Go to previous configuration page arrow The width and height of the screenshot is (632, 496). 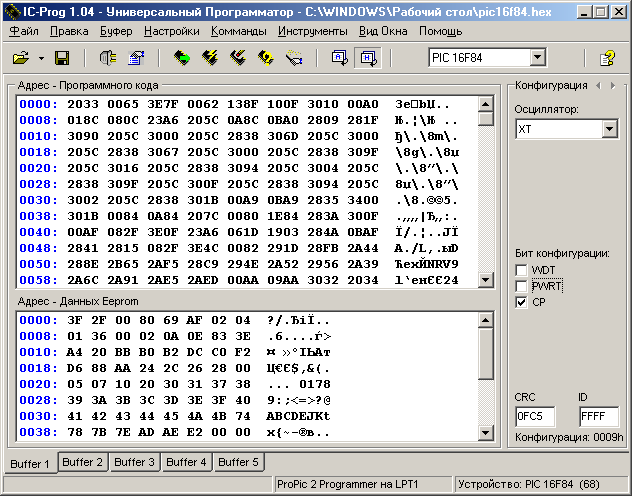599,85
